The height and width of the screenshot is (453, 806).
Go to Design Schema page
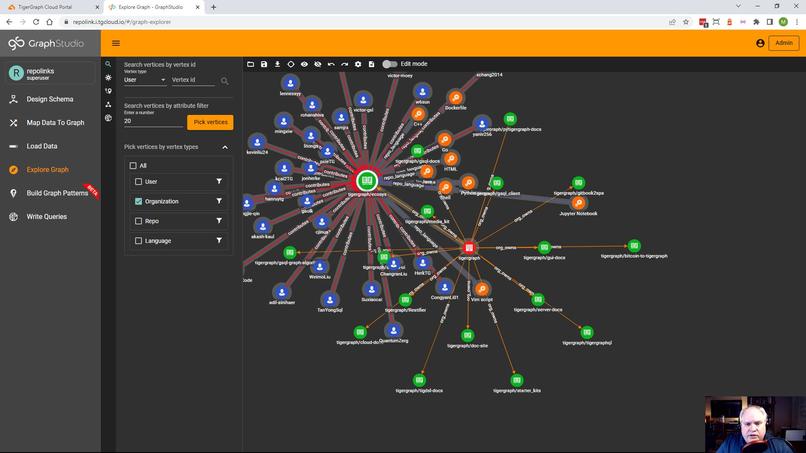pyautogui.click(x=50, y=99)
